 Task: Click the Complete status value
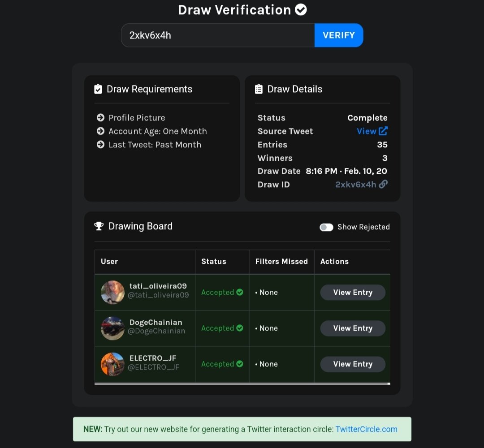367,117
